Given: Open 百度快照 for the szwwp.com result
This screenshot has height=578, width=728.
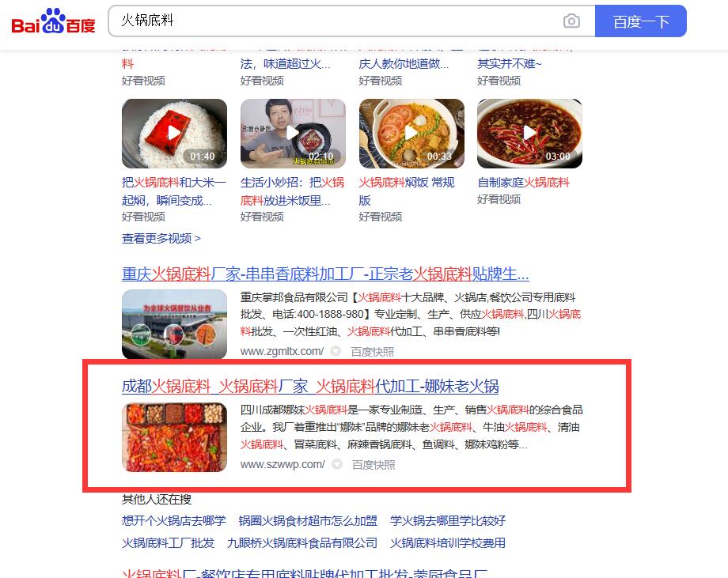Looking at the screenshot, I should click(373, 464).
